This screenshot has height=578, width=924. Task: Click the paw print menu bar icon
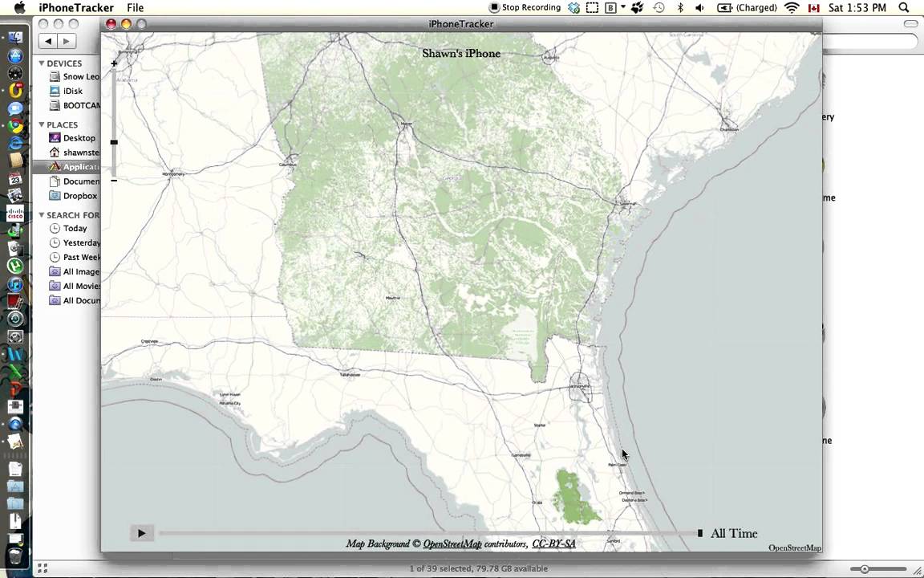(x=637, y=8)
